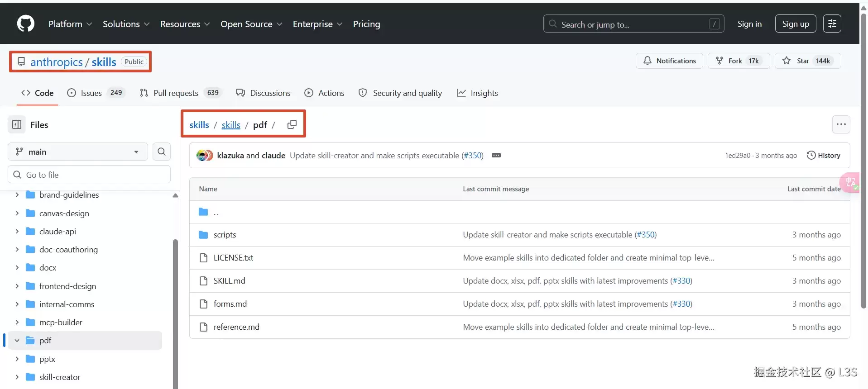Switch to the Issues tab
This screenshot has width=868, height=389.
pos(96,93)
